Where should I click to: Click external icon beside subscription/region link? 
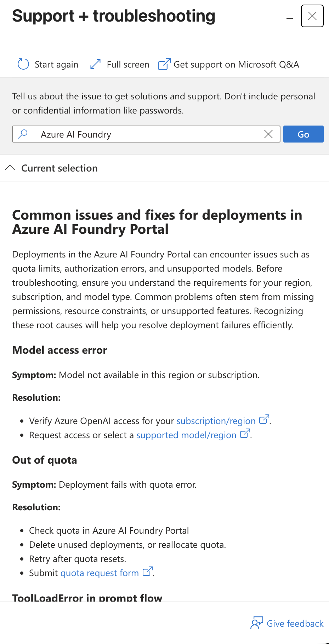pos(264,419)
